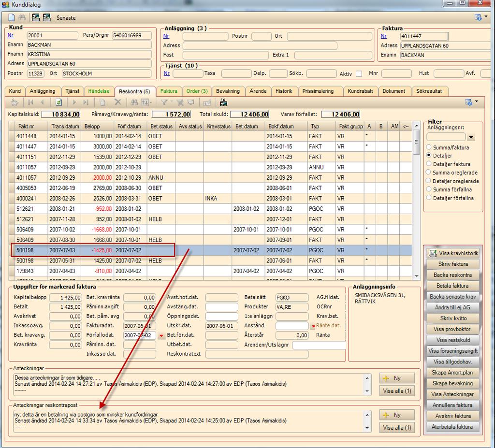Select the Detaljer faktura filter option
Screen dimensions: 495x448
[429, 164]
